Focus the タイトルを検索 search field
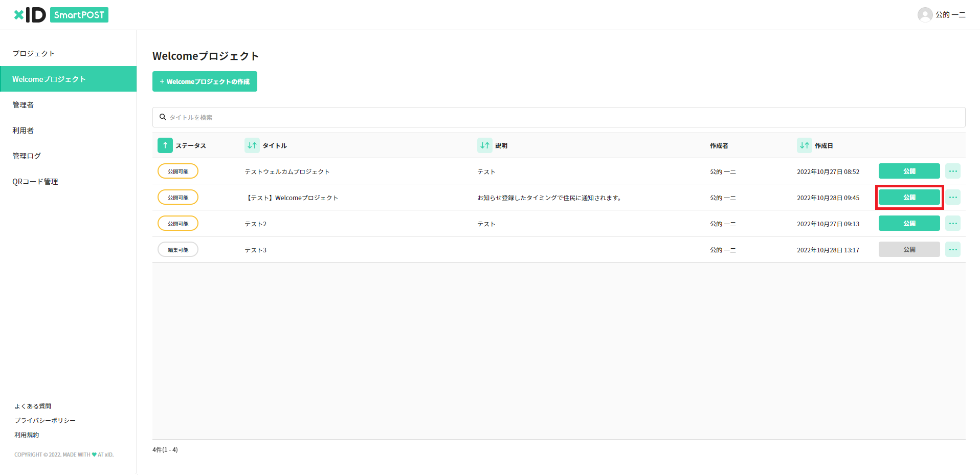Image resolution: width=980 pixels, height=475 pixels. coord(559,117)
